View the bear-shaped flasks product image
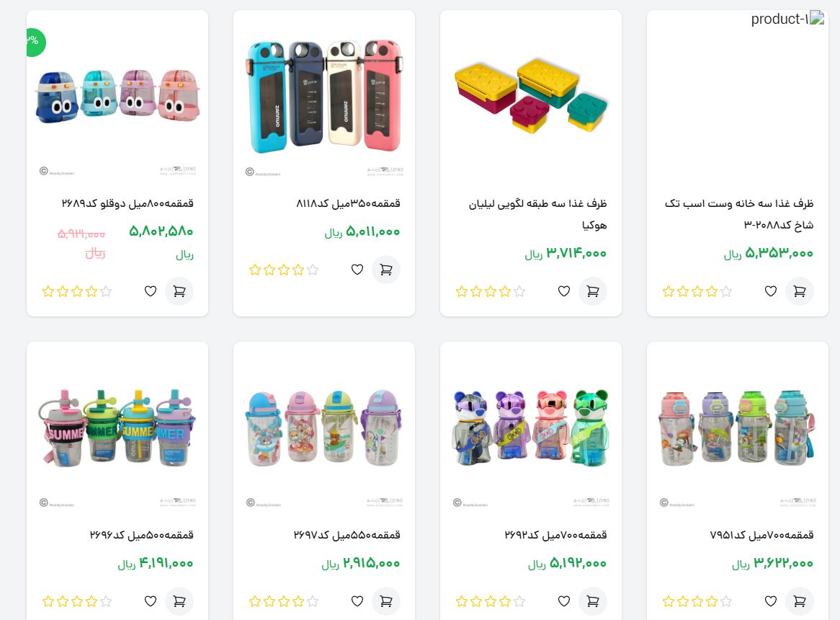This screenshot has width=840, height=620. click(531, 428)
